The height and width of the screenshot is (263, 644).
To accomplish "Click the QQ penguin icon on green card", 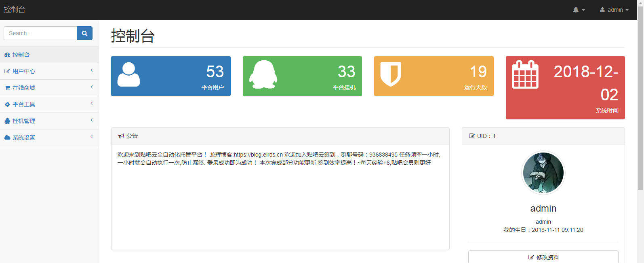I will tap(263, 74).
